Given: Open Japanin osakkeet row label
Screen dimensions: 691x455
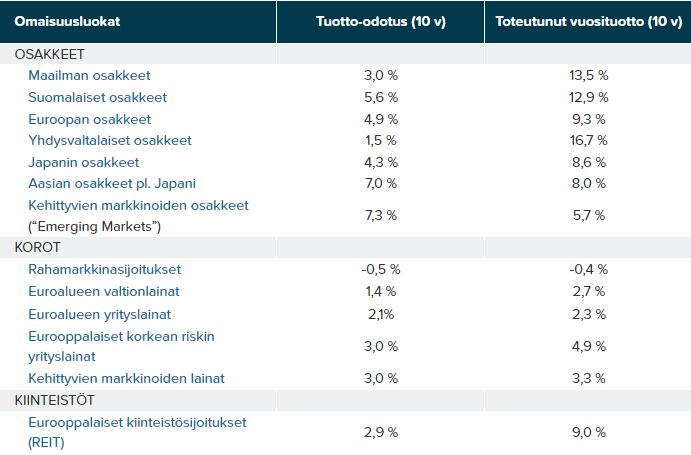Looking at the screenshot, I should tap(84, 162).
